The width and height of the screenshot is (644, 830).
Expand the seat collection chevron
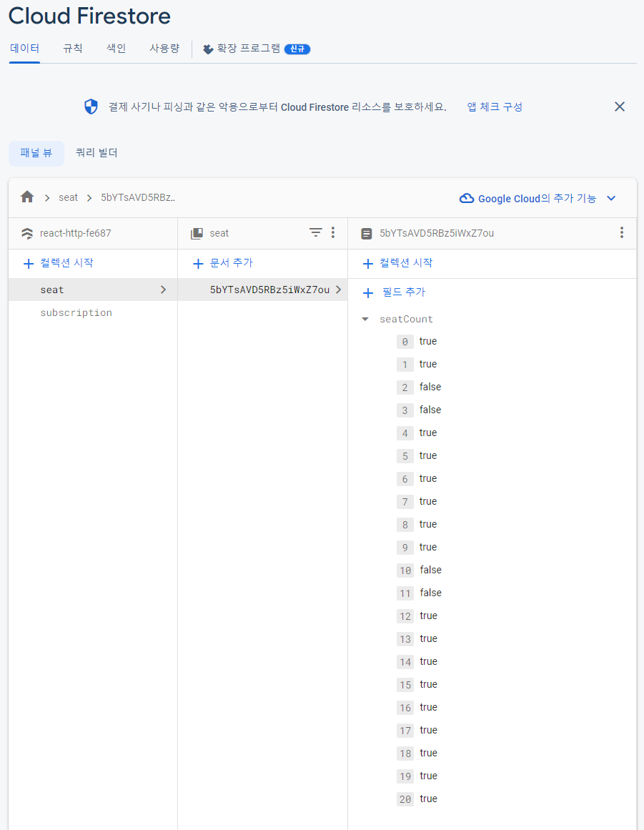163,290
